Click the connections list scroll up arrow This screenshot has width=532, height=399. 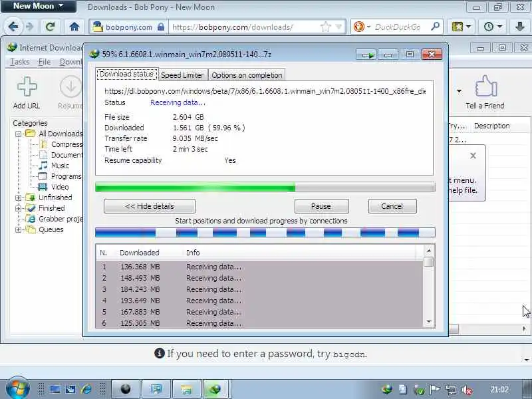(x=429, y=251)
